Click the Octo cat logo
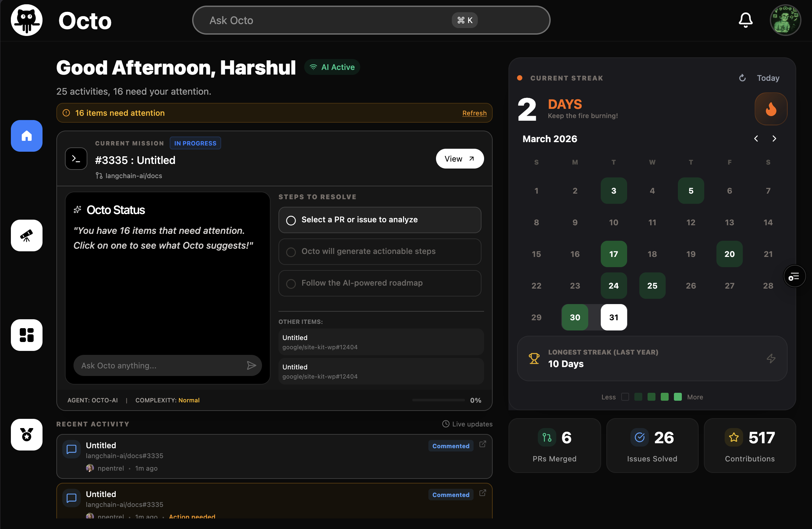Viewport: 812px width, 529px height. pyautogui.click(x=27, y=20)
